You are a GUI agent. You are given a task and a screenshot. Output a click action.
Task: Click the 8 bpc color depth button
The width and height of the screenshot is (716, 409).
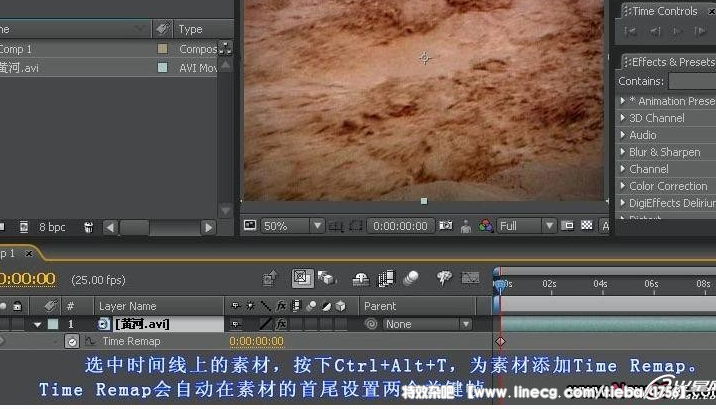click(52, 227)
